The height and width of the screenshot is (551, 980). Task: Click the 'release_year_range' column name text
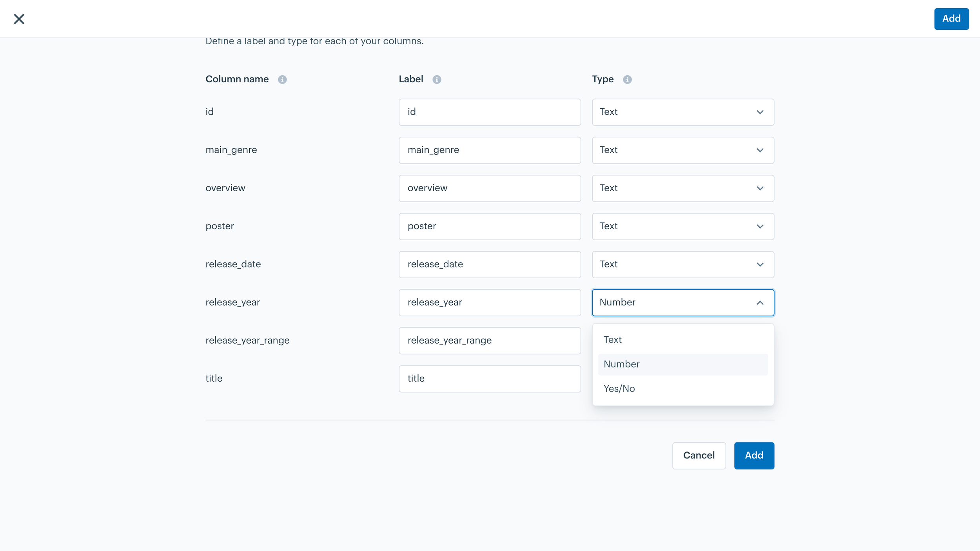tap(247, 341)
